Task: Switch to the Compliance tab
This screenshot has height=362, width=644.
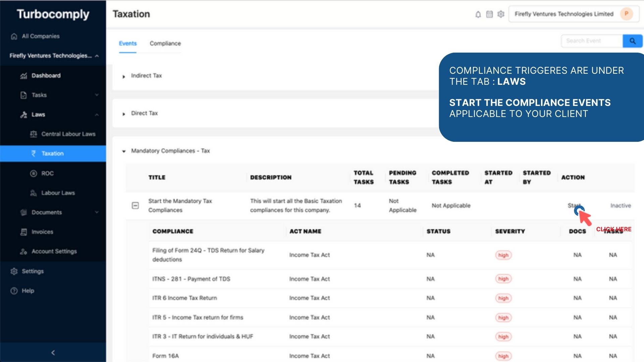Action: click(x=165, y=43)
